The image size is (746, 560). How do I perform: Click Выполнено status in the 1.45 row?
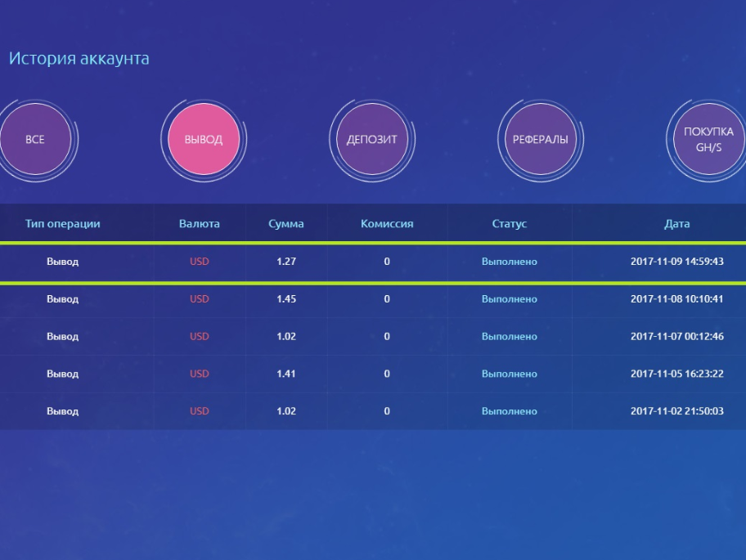pyautogui.click(x=510, y=299)
